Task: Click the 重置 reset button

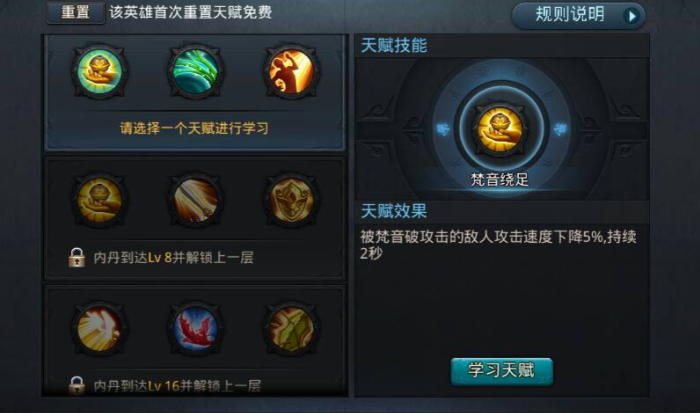Action: coord(75,13)
